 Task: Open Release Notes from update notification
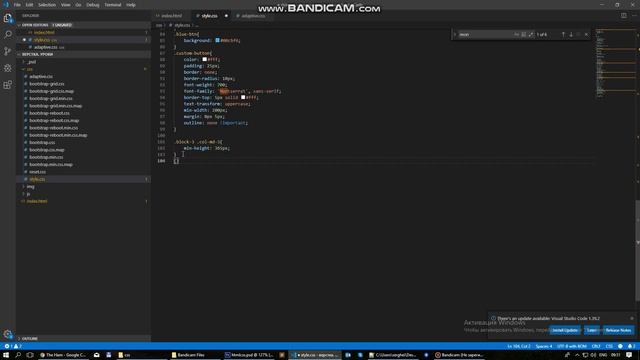618,330
